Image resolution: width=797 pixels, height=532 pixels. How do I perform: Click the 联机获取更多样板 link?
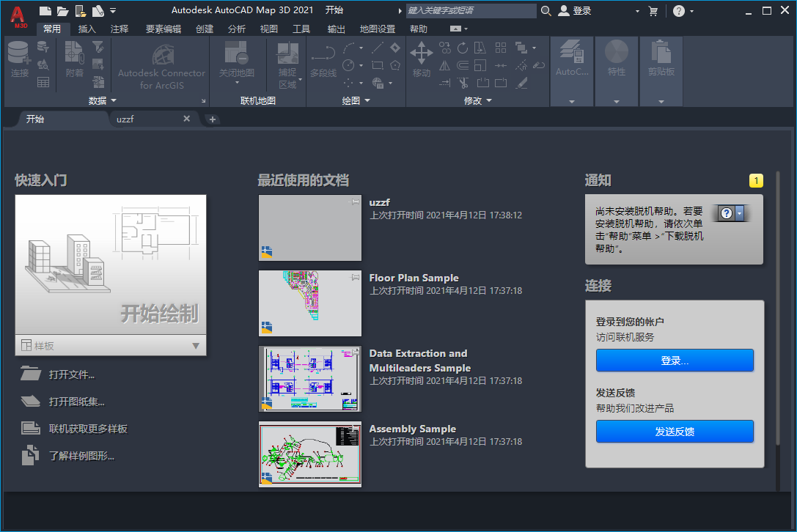point(88,429)
